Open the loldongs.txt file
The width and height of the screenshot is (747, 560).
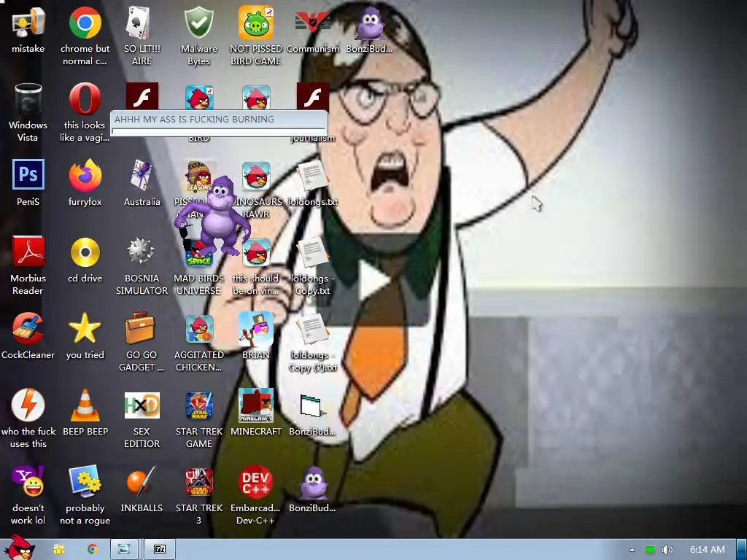[312, 175]
